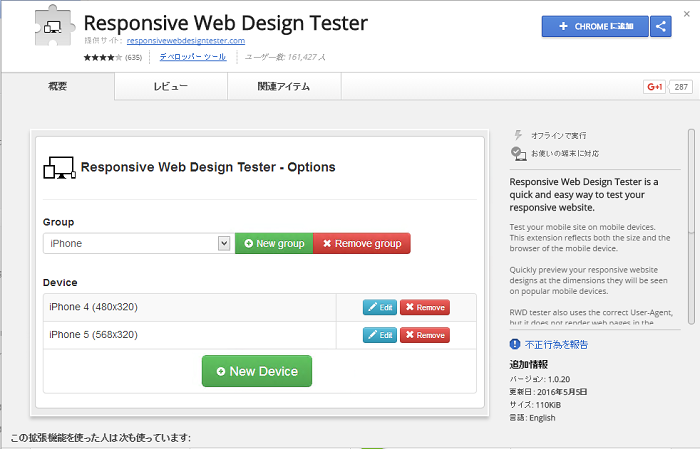700x449 pixels.
Task: Click the Responsive Web Design Tester title
Action: 226,23
